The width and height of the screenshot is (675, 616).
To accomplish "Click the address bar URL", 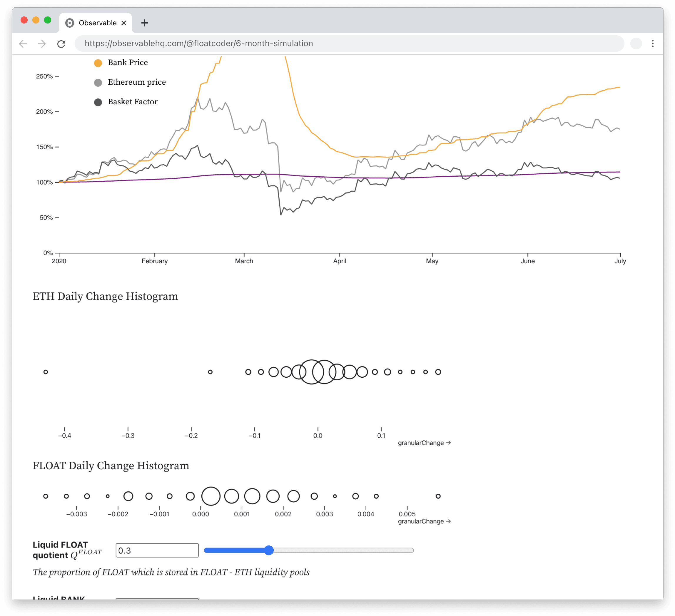I will (x=198, y=43).
